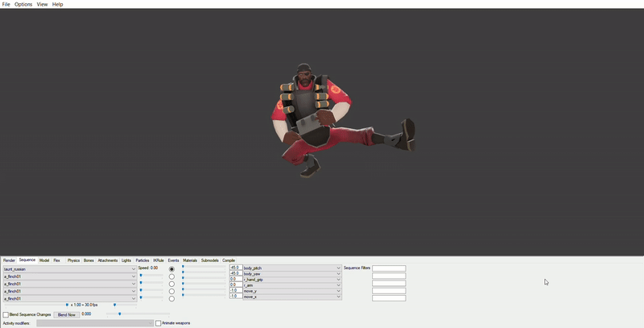Viewport: 644px width, 328px height.
Task: Enable Blend Sequence Changes checkbox
Action: tap(6, 314)
